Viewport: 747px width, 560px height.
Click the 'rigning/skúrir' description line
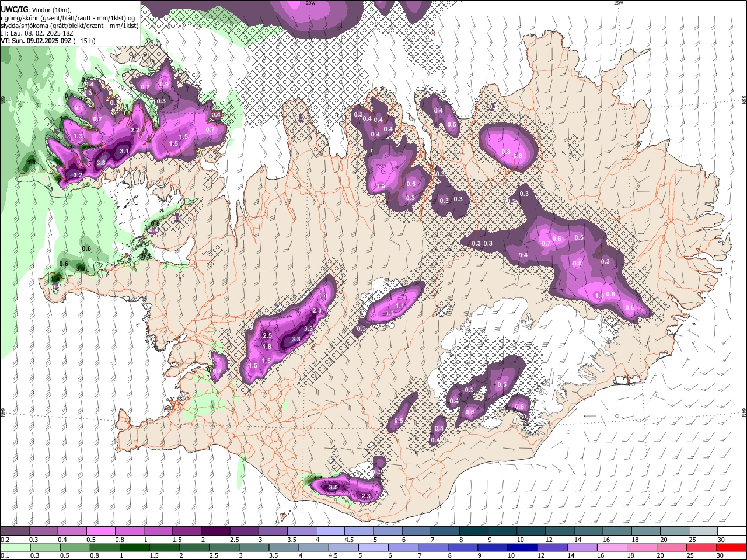[68, 18]
